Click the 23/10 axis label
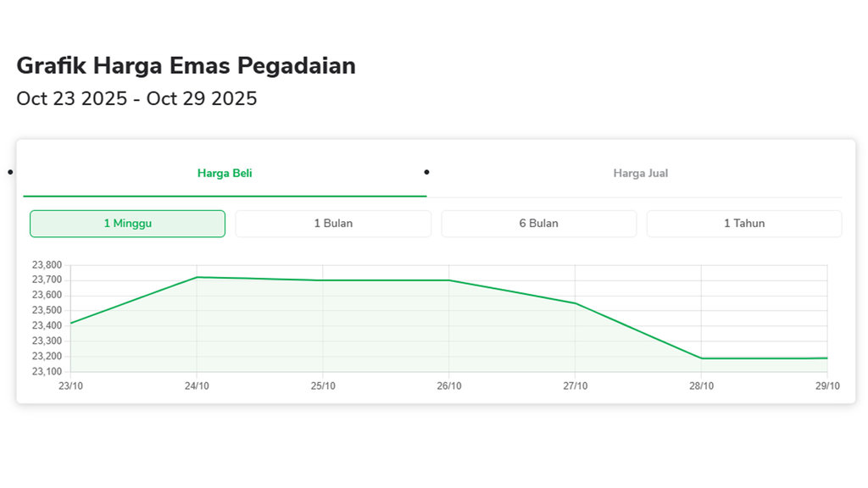This screenshot has height=488, width=868. pyautogui.click(x=71, y=385)
